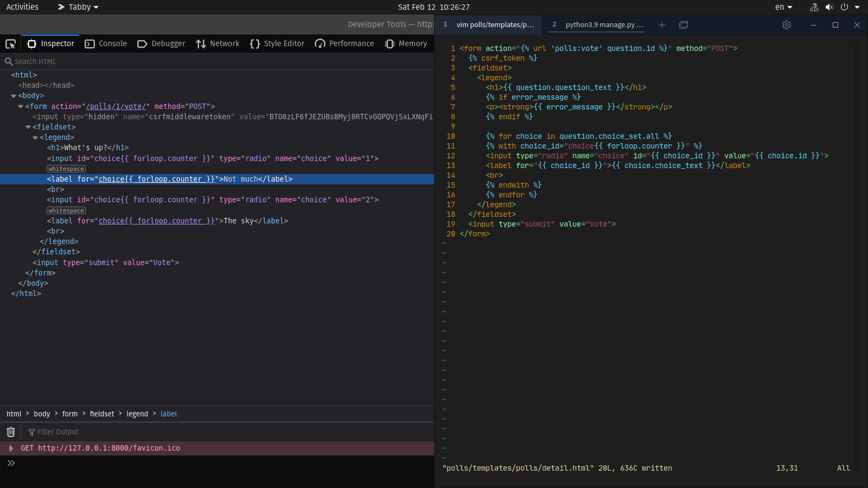
Task: Open the en keyboard layout dropdown
Action: [x=784, y=7]
